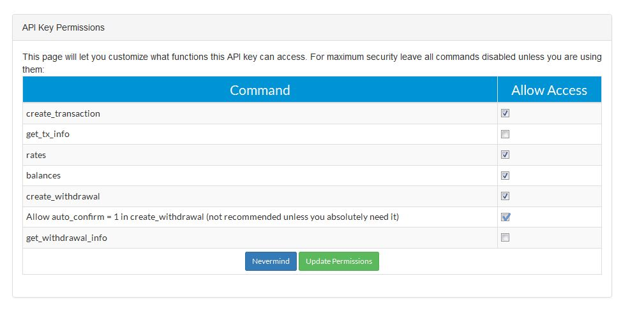The height and width of the screenshot is (311, 644).
Task: Toggle the balances access checkbox
Action: [x=505, y=176]
